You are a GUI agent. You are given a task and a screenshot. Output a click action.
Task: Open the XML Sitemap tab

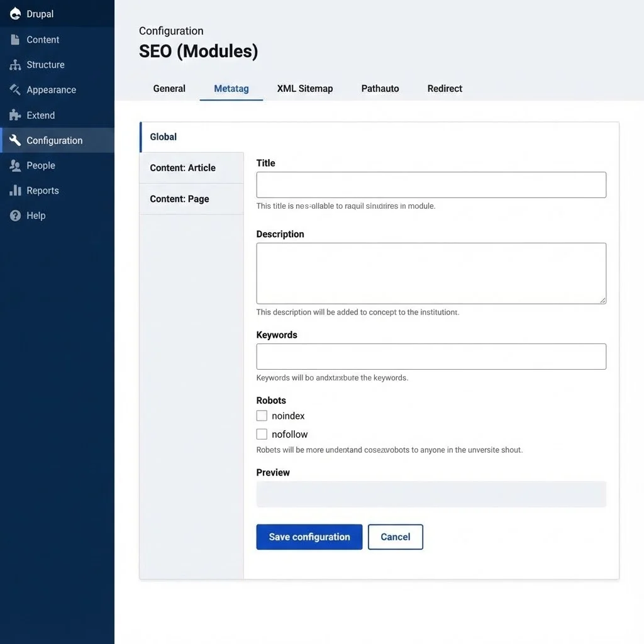coord(304,89)
